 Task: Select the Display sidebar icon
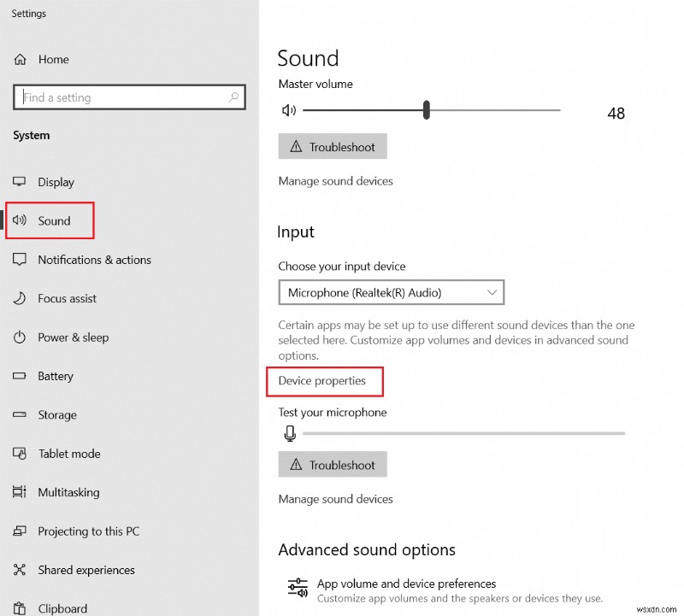tap(19, 181)
